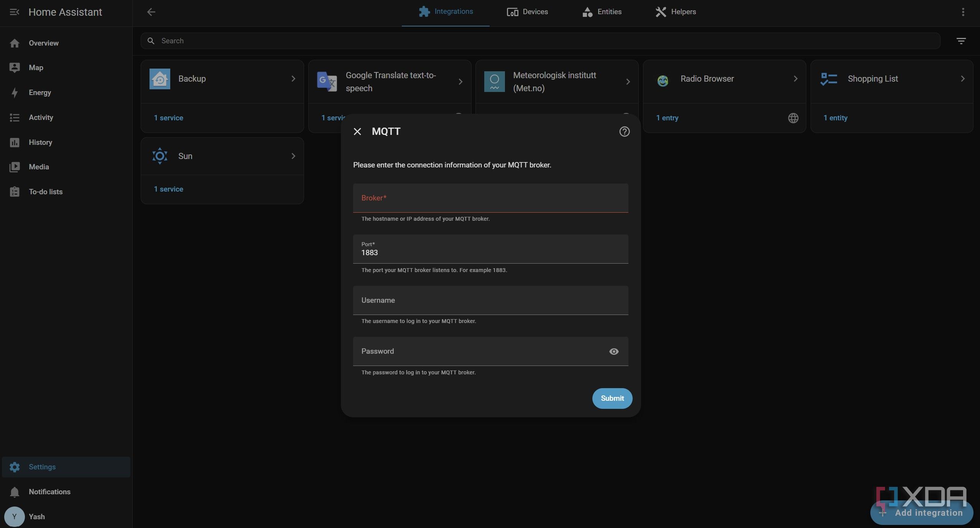Expand Google Translate text-to-speech chevron
Viewport: 980px width, 528px height.
tap(460, 82)
